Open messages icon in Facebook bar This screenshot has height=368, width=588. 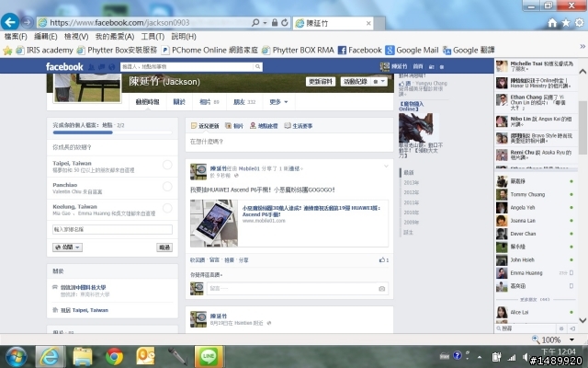click(102, 67)
